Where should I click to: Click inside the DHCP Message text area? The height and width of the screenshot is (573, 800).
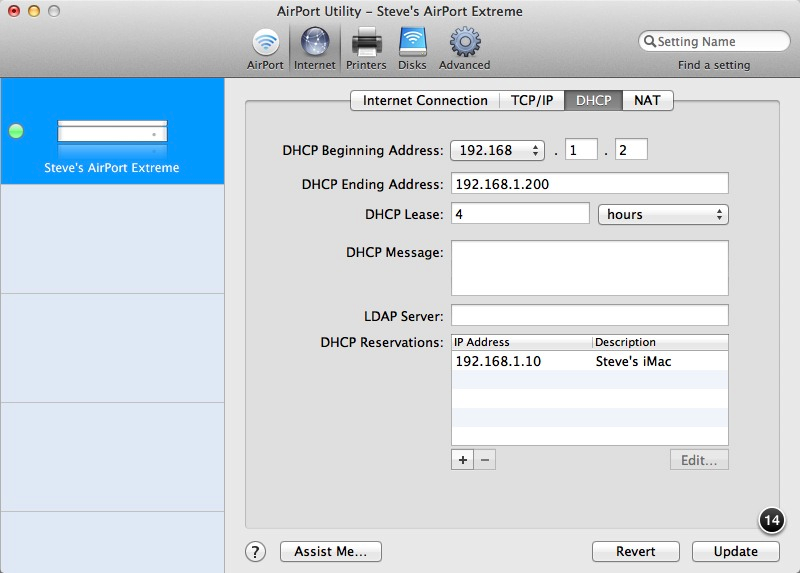coord(590,268)
